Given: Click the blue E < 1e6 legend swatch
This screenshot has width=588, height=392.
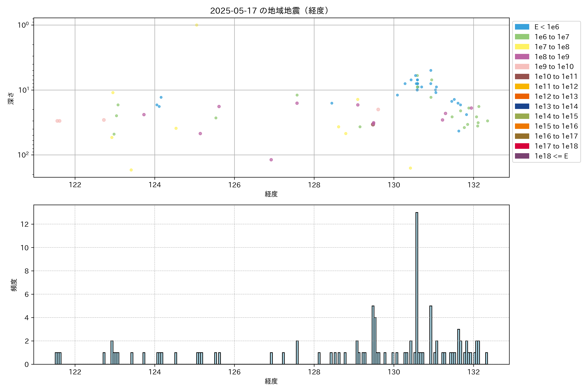Looking at the screenshot, I should click(522, 27).
